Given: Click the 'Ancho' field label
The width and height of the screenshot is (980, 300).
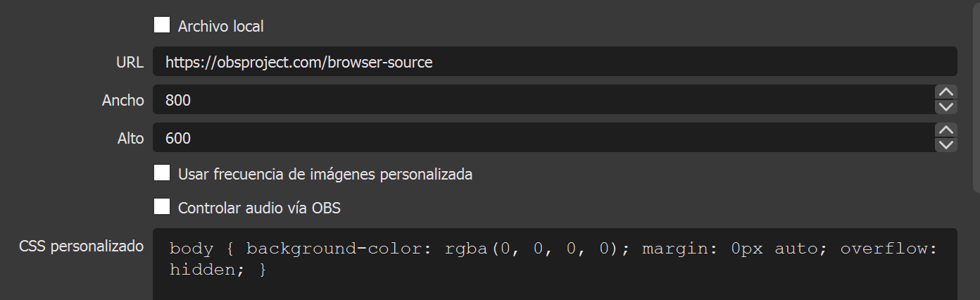Looking at the screenshot, I should [x=123, y=101].
